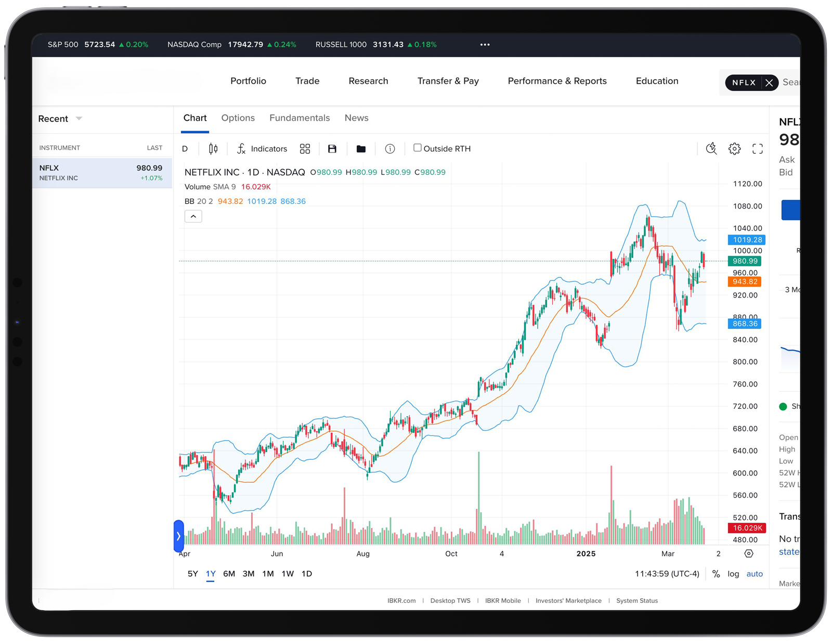Switch to the News tab

point(356,118)
